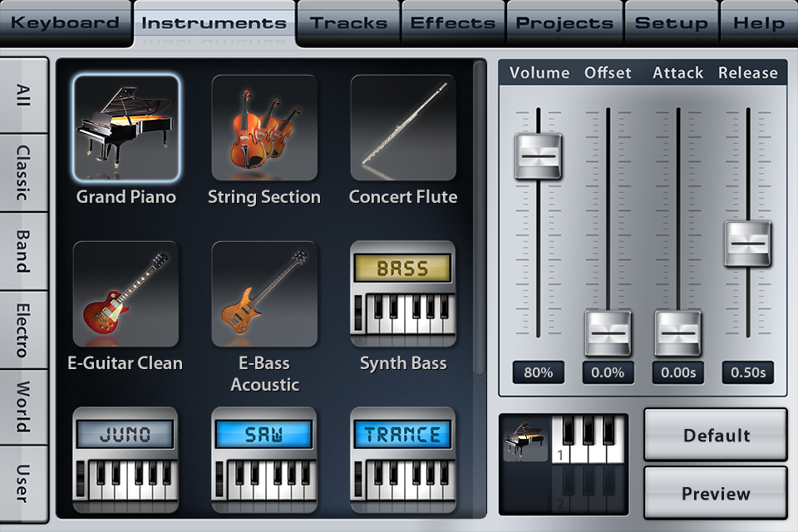
Task: Click the 0.00s attack value field
Action: coord(678,372)
